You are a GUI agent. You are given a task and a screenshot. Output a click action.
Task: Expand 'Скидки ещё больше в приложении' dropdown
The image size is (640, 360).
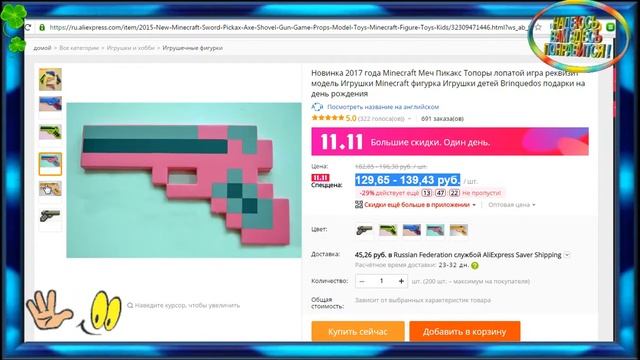474,205
